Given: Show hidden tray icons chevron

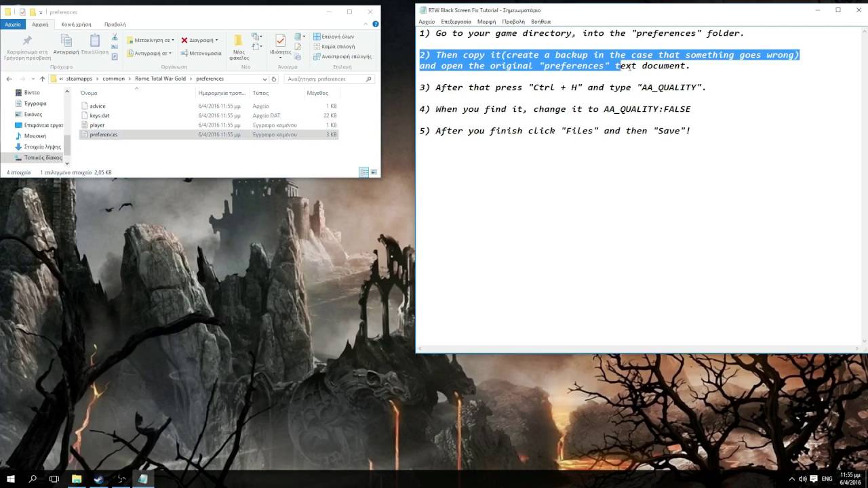Looking at the screenshot, I should click(791, 479).
